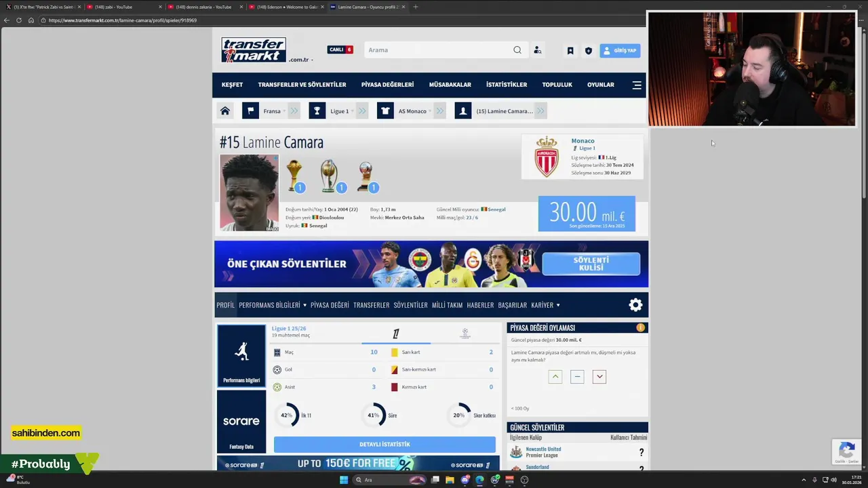Click the Giriş Yap button
Viewport: 868px width, 488px height.
(x=620, y=51)
